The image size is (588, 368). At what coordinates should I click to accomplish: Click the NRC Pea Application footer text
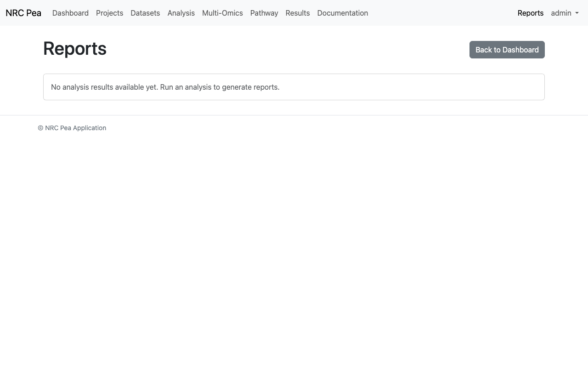tap(72, 128)
